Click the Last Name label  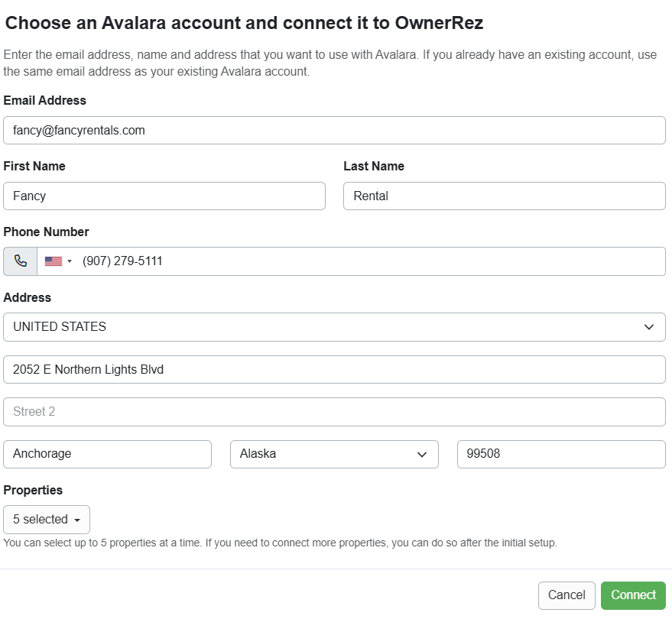(x=374, y=166)
